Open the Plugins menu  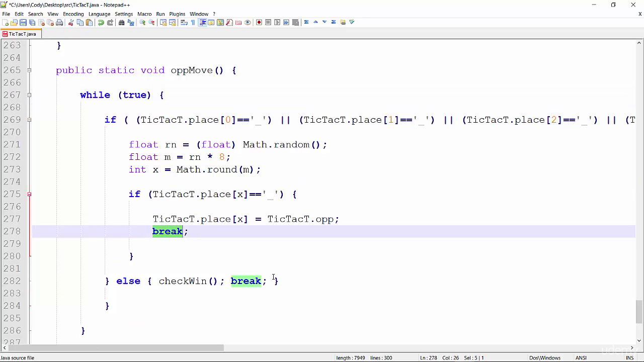click(177, 14)
